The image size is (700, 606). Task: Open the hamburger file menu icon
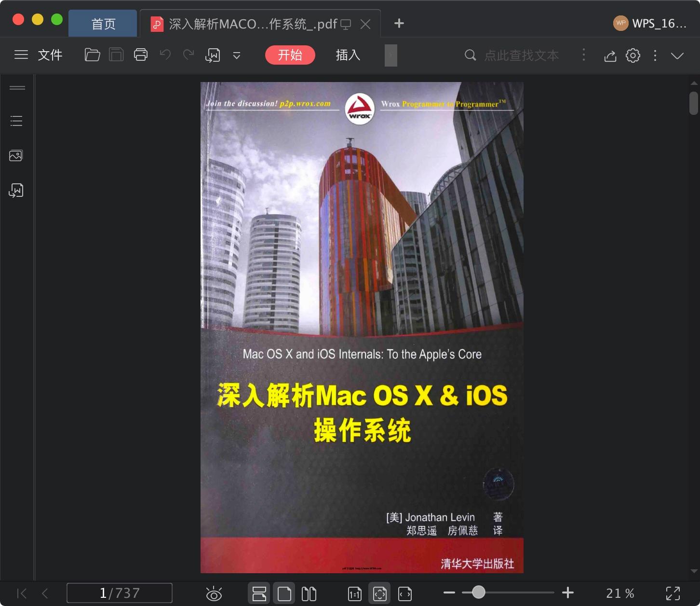pos(21,55)
